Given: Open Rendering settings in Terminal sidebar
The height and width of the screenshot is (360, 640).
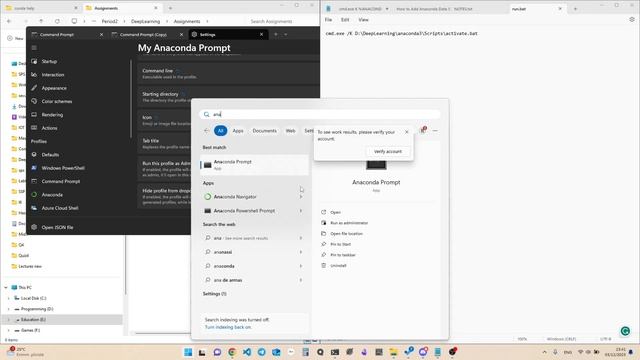Looking at the screenshot, I should click(52, 115).
